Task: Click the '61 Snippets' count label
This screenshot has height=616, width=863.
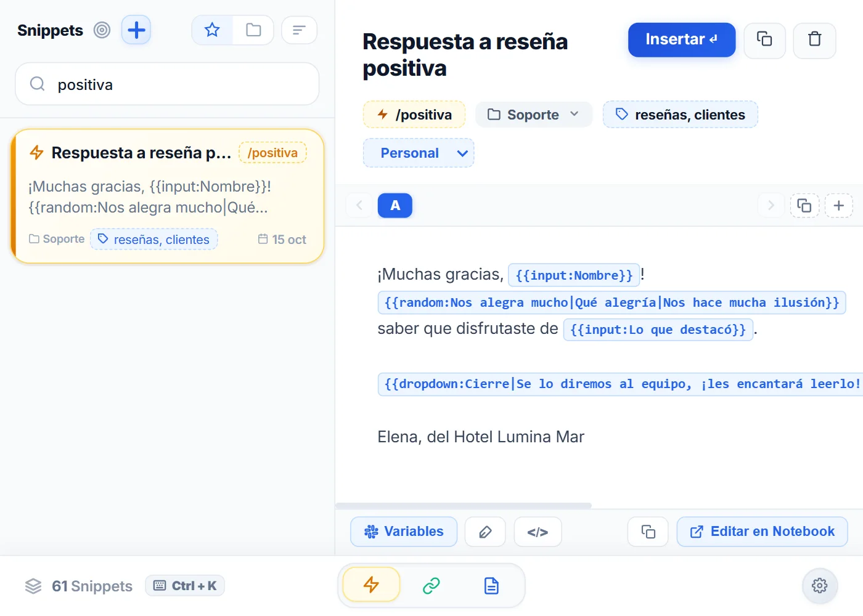Action: pyautogui.click(x=92, y=586)
